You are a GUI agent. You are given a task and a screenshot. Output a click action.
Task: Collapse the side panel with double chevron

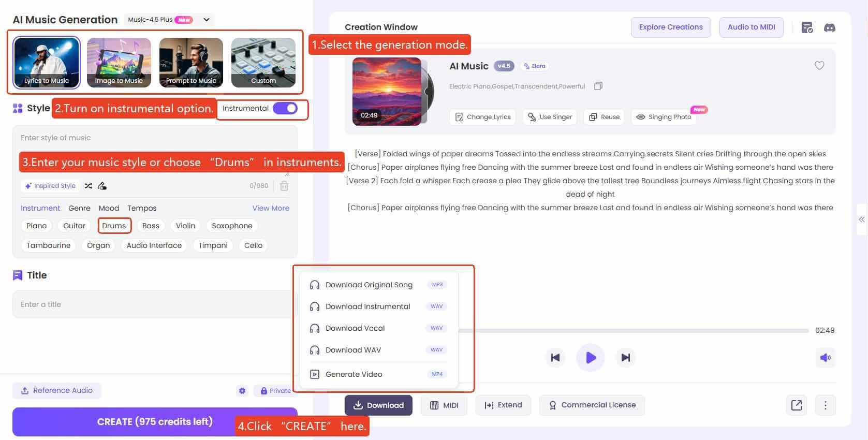coord(862,219)
